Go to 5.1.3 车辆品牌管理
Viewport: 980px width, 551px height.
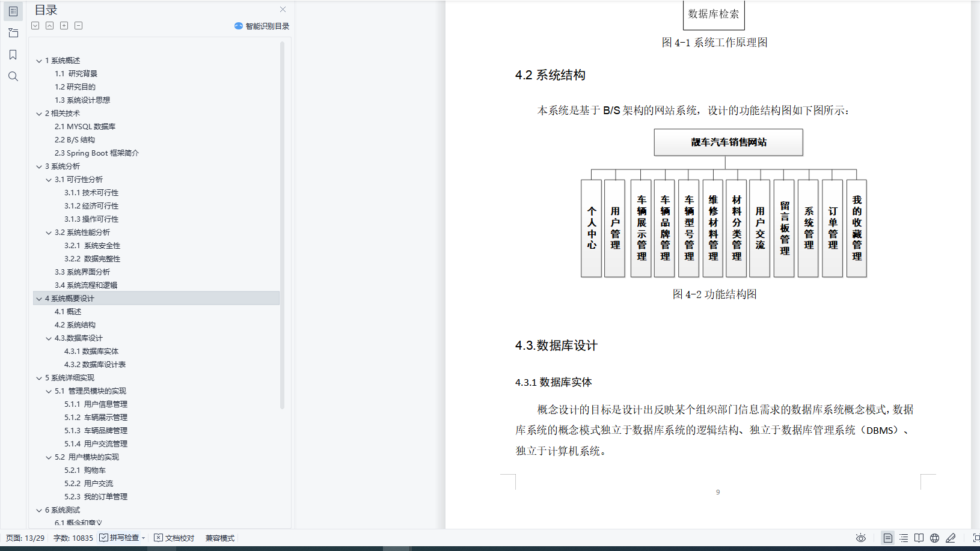(x=96, y=431)
